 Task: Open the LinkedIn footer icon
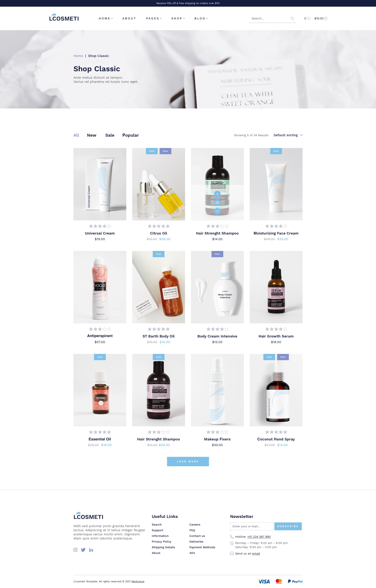91,550
